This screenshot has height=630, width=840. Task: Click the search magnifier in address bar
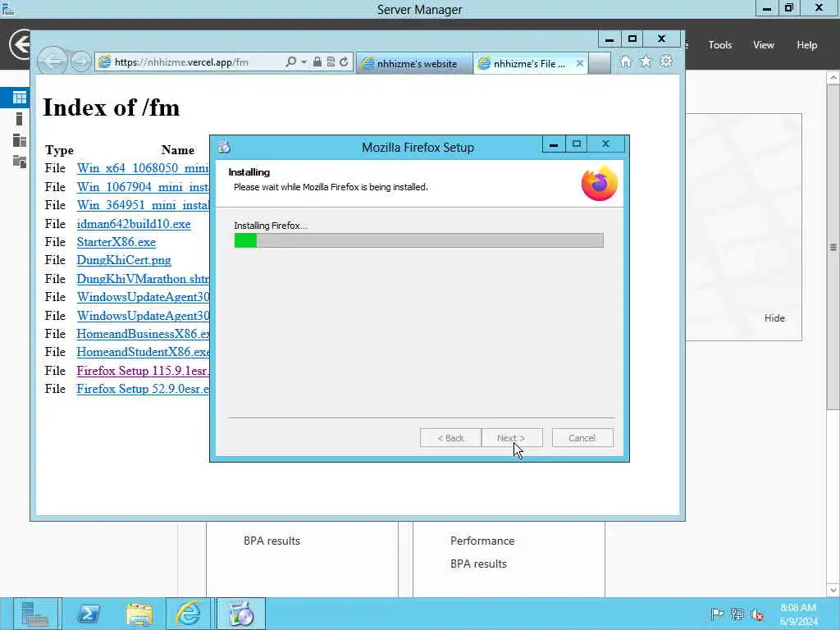[x=290, y=62]
